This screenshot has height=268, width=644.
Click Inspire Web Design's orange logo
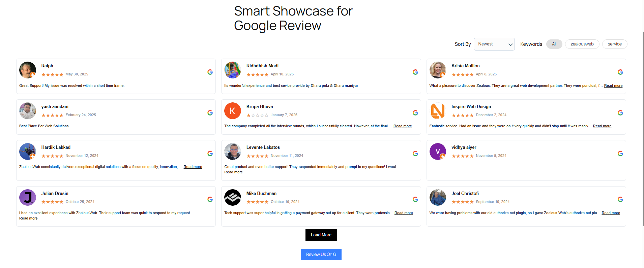[x=438, y=111]
